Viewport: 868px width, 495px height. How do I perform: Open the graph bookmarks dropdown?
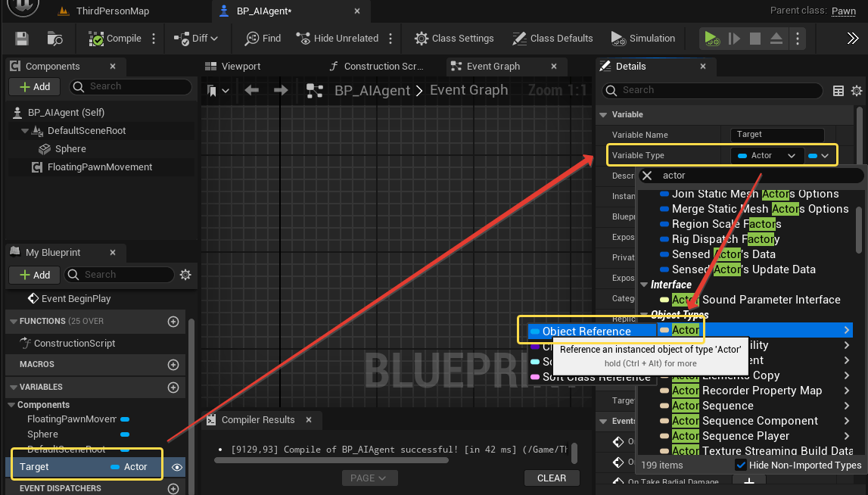[x=217, y=90]
